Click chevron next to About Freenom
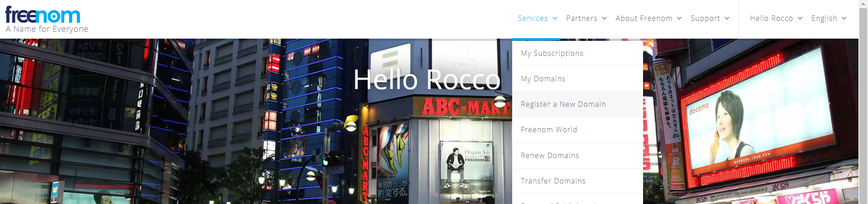 click(x=679, y=18)
